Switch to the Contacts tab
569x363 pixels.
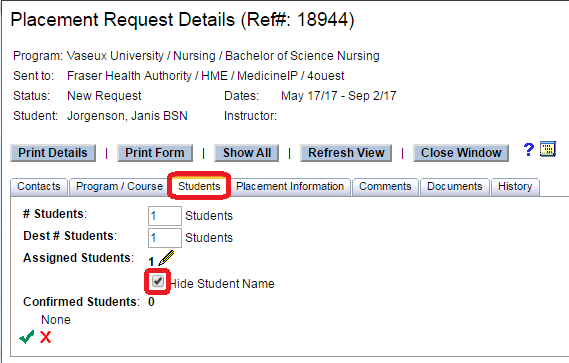pyautogui.click(x=39, y=187)
